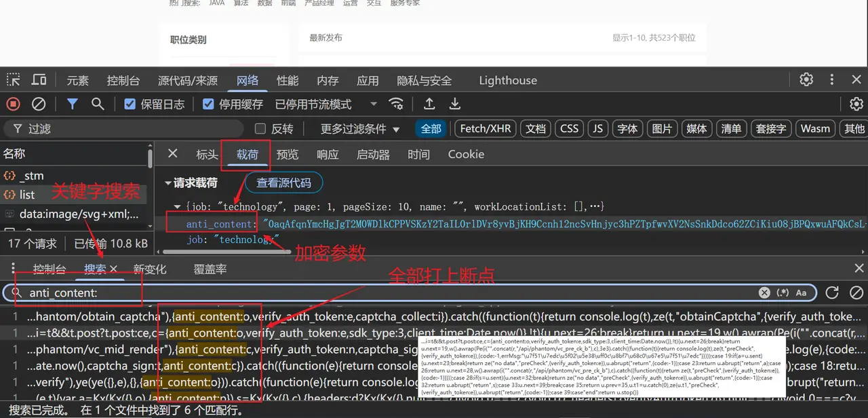Click the import HAR upload icon
Screen dimensions: 868x418
coord(429,104)
